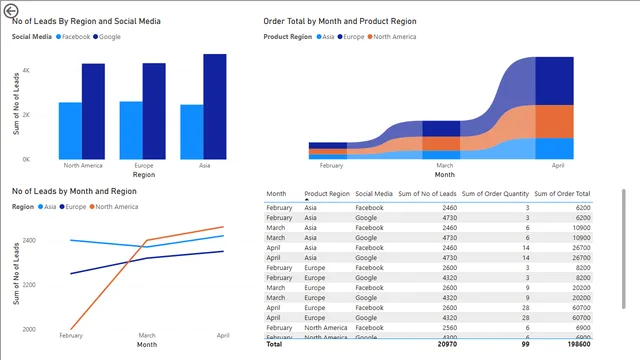The height and width of the screenshot is (360, 640).
Task: Select North America legend in Leads by Month chart
Action: click(x=114, y=207)
